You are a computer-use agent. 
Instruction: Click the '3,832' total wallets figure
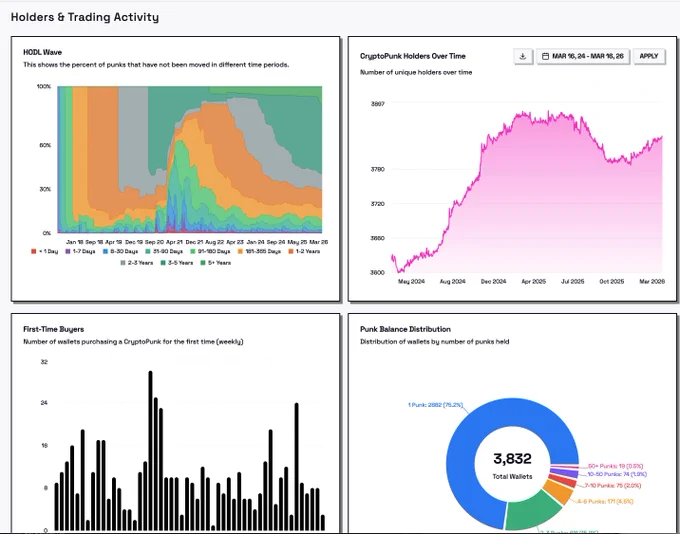(512, 459)
